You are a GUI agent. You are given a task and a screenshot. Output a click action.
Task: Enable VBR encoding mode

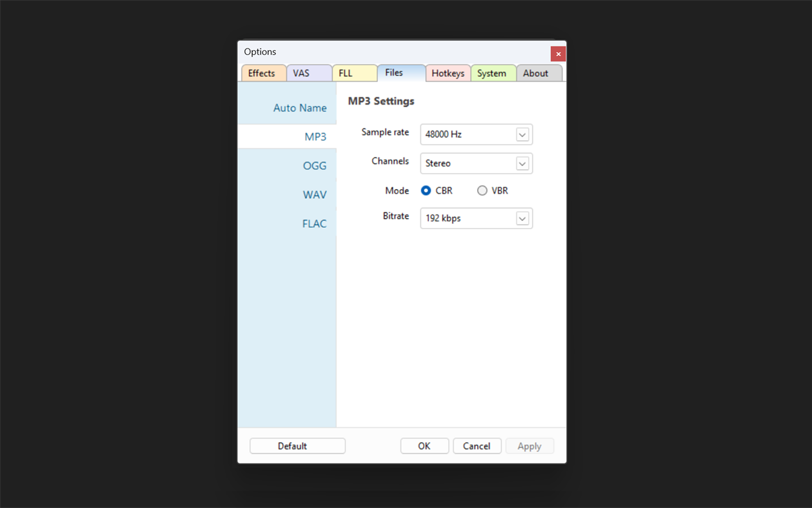482,190
